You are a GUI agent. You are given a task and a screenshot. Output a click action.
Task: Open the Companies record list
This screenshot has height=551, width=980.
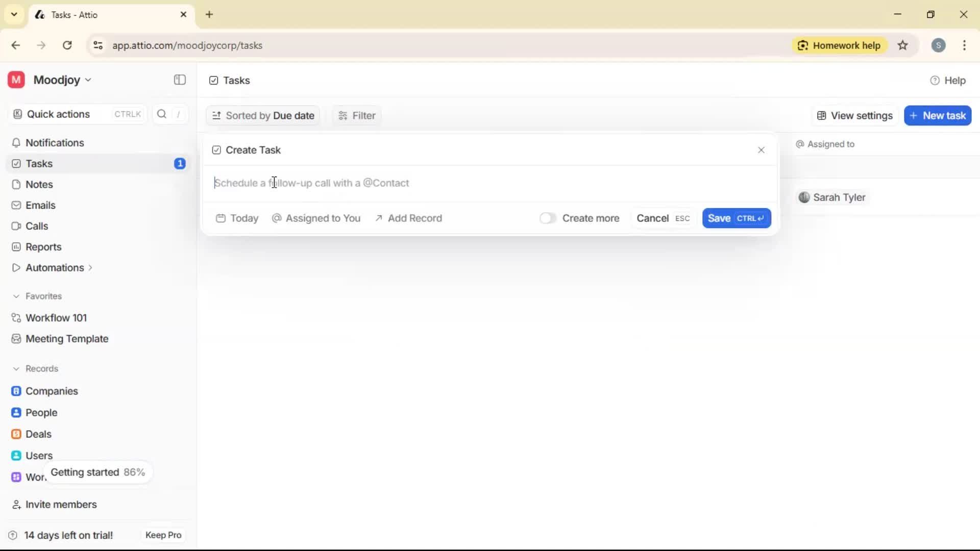pyautogui.click(x=51, y=391)
